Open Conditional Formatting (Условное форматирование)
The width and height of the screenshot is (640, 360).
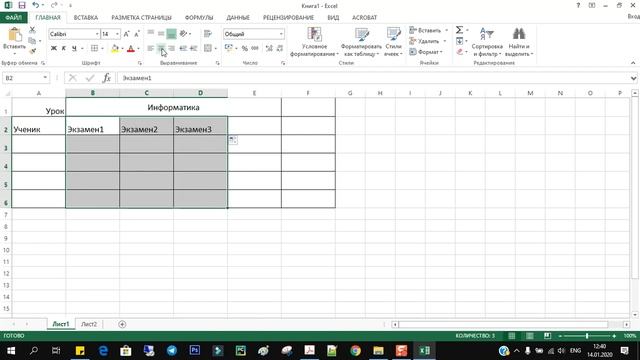(314, 42)
